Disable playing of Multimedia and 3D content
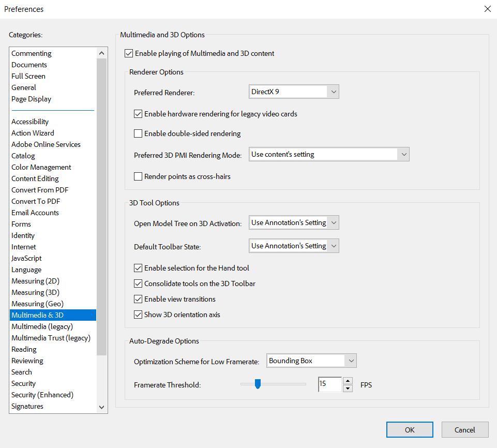The width and height of the screenshot is (497, 448). pyautogui.click(x=128, y=53)
